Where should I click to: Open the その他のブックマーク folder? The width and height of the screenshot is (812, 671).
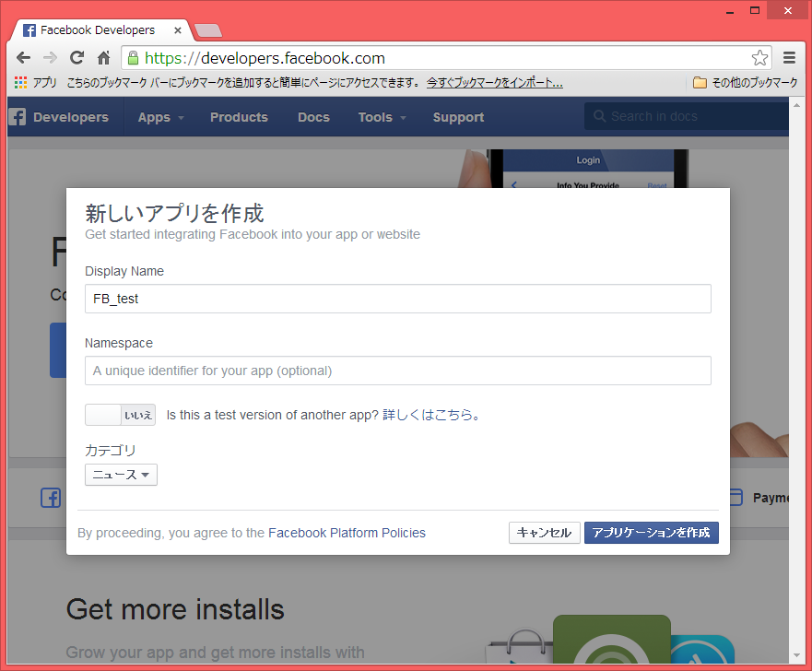point(746,82)
